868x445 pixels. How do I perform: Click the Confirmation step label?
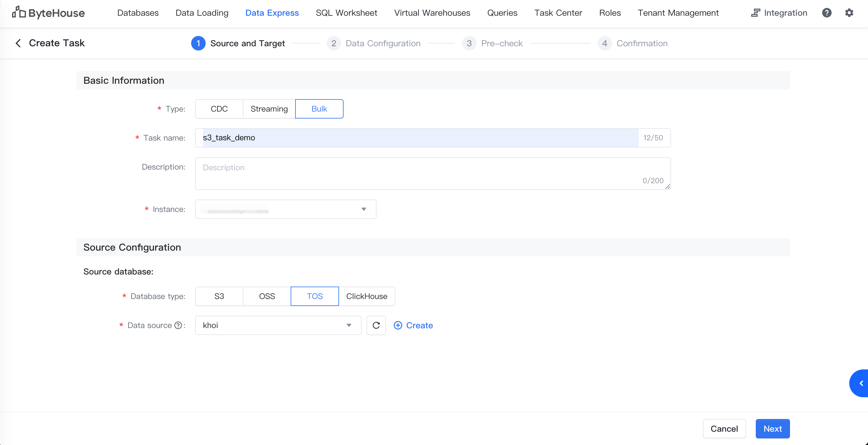click(x=642, y=43)
